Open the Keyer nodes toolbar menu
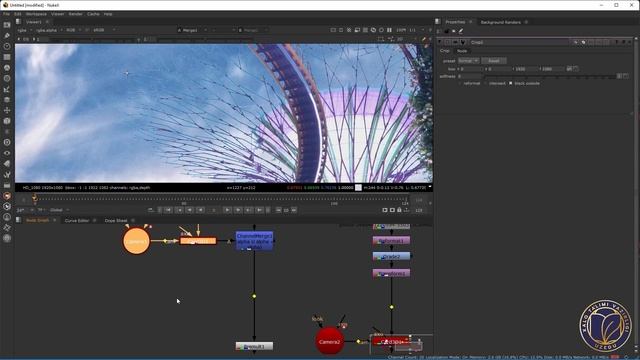 [7, 89]
